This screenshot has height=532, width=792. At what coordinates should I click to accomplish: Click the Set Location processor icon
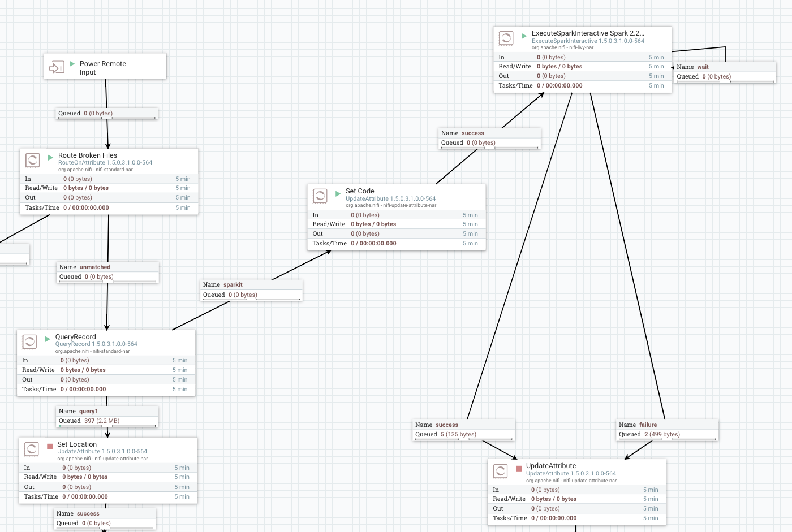pos(32,448)
